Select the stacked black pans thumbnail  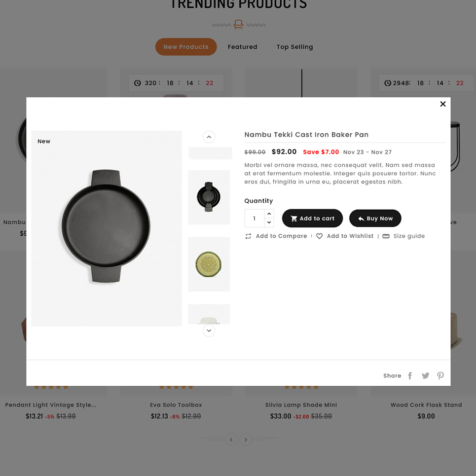(209, 197)
